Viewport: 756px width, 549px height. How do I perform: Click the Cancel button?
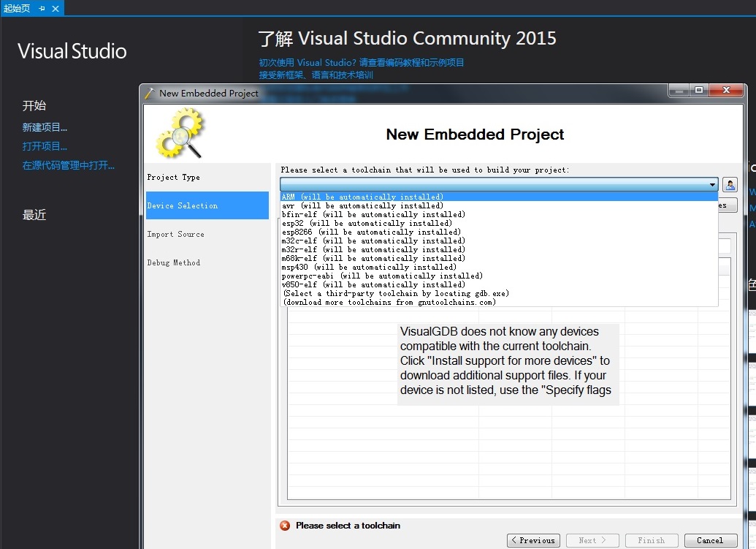710,540
